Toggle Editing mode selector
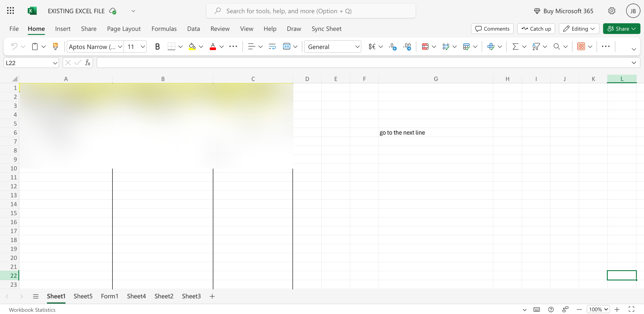Image resolution: width=644 pixels, height=314 pixels. pyautogui.click(x=579, y=29)
